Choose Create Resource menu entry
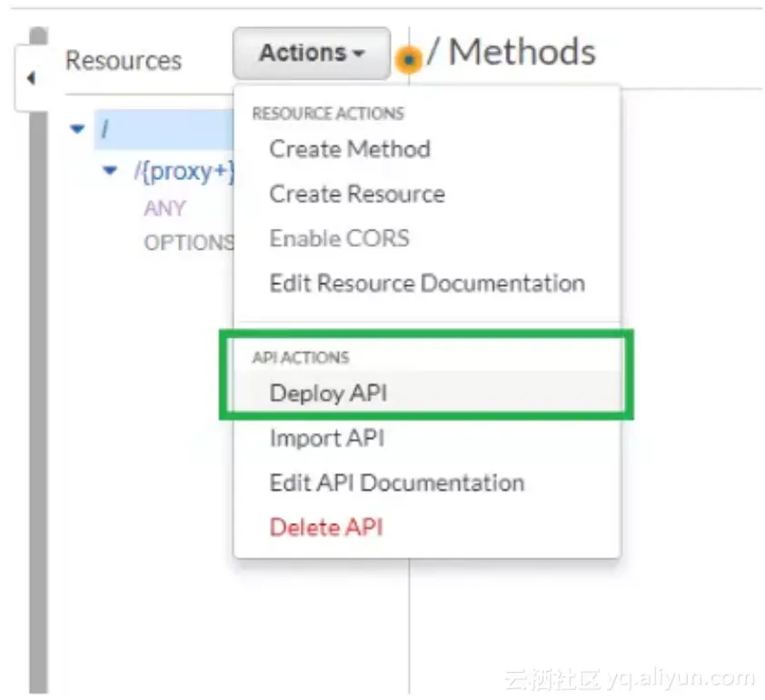 [x=357, y=193]
